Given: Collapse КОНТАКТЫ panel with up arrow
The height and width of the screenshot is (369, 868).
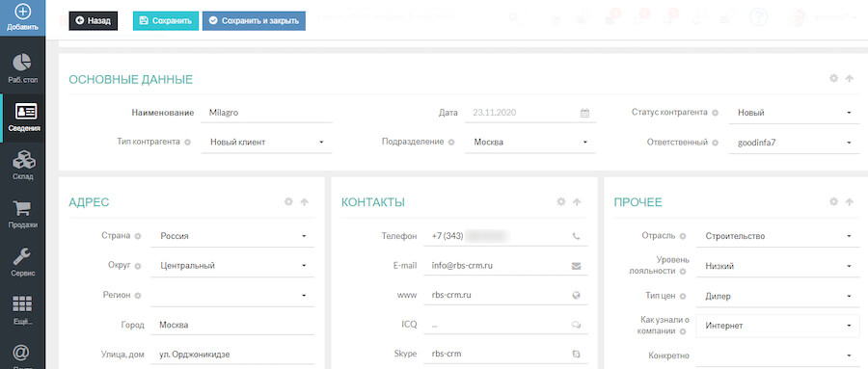Looking at the screenshot, I should (x=577, y=202).
